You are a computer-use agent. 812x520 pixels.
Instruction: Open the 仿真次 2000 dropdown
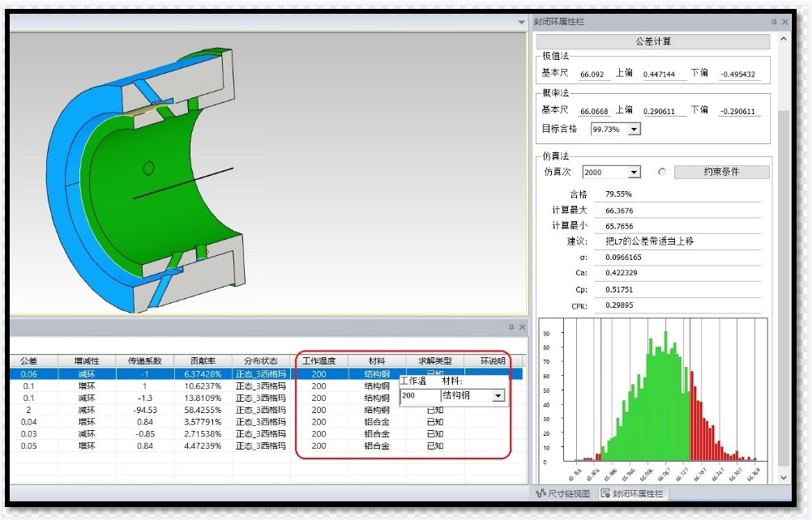(634, 173)
